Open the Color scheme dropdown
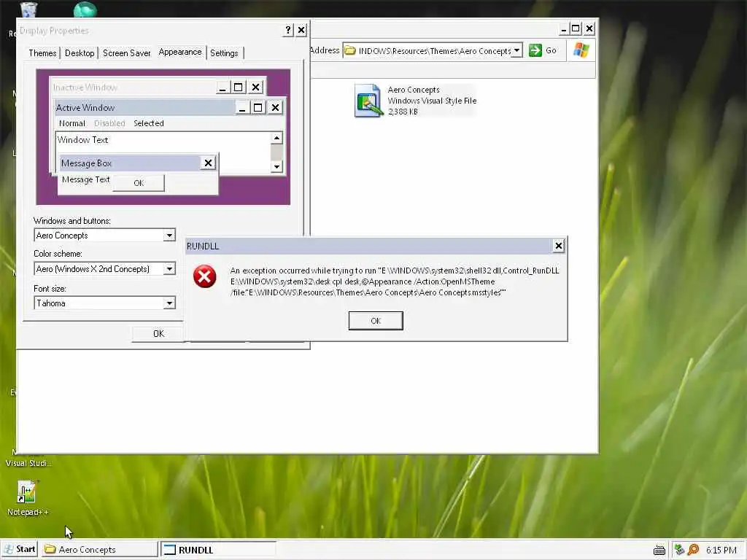747x560 pixels. click(x=169, y=269)
